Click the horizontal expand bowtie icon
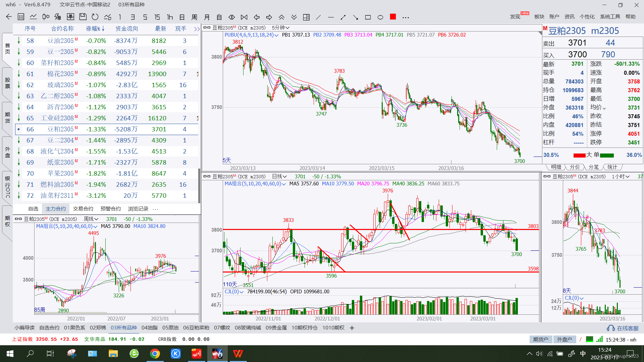The width and height of the screenshot is (644, 362). tap(244, 17)
